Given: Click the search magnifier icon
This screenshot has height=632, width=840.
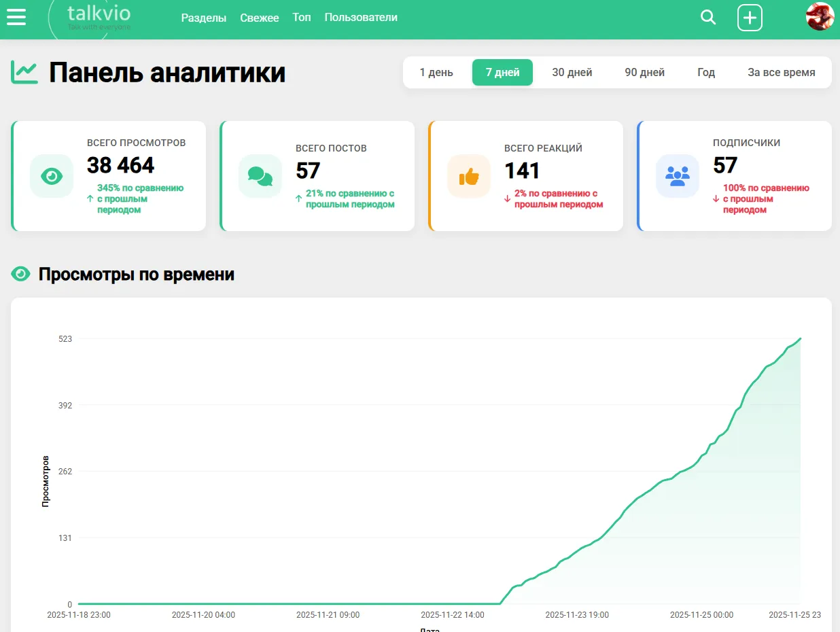Looking at the screenshot, I should (x=708, y=18).
